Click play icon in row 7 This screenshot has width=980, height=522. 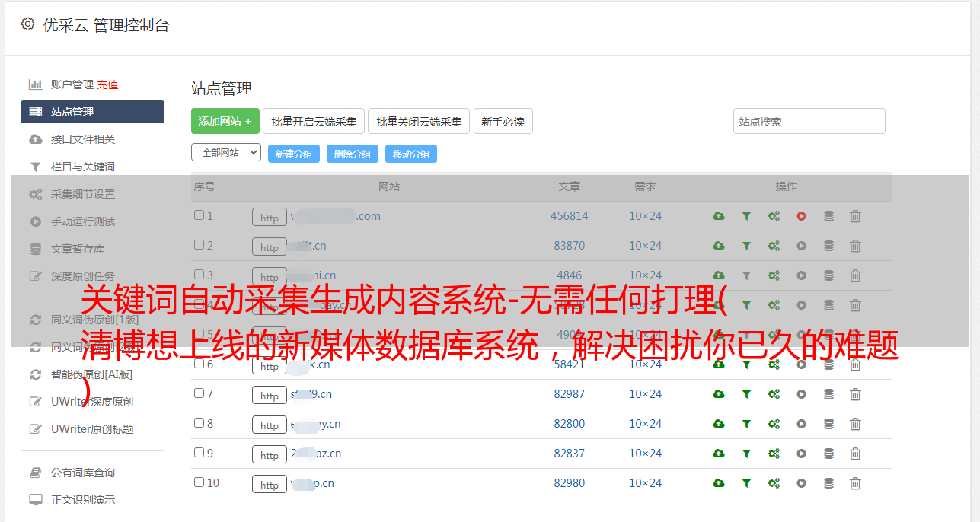801,394
